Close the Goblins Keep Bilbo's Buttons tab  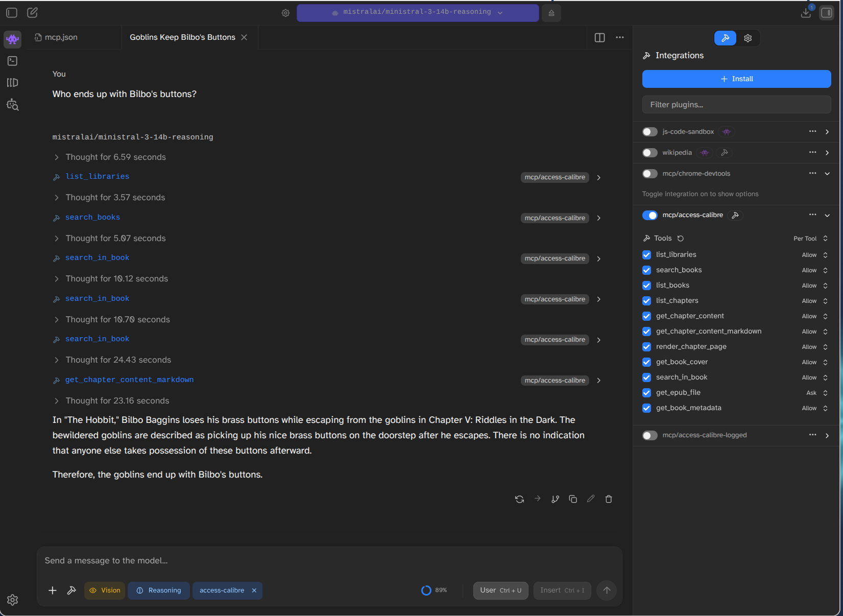244,37
